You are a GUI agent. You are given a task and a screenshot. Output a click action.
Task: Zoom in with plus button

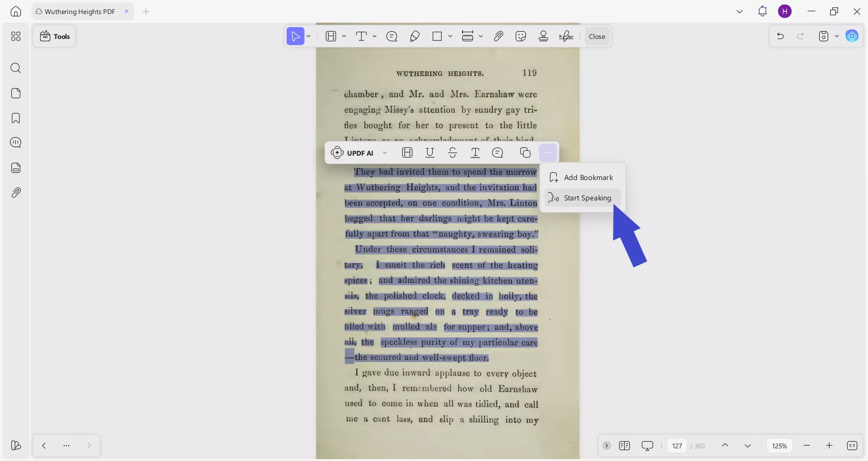coord(829,446)
